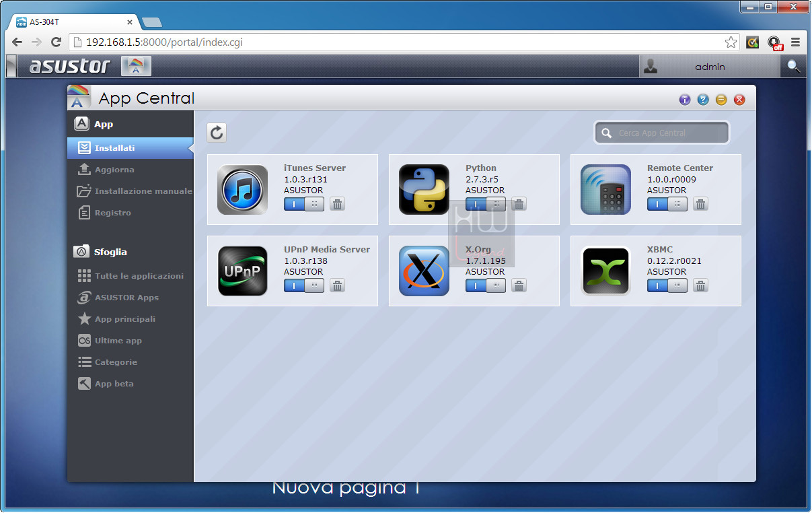Click the UPnP Media Server app icon
The width and height of the screenshot is (812, 513).
tap(242, 271)
